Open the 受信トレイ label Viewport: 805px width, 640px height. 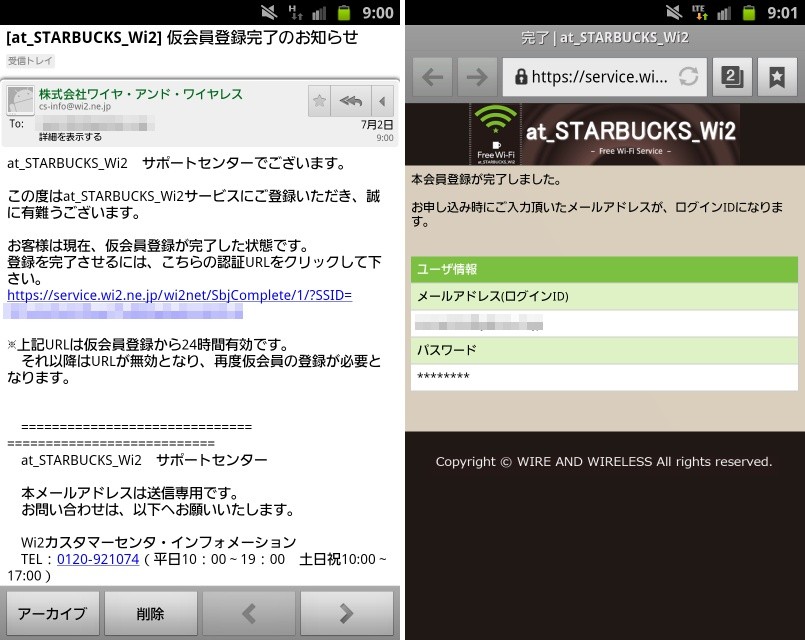pos(30,61)
